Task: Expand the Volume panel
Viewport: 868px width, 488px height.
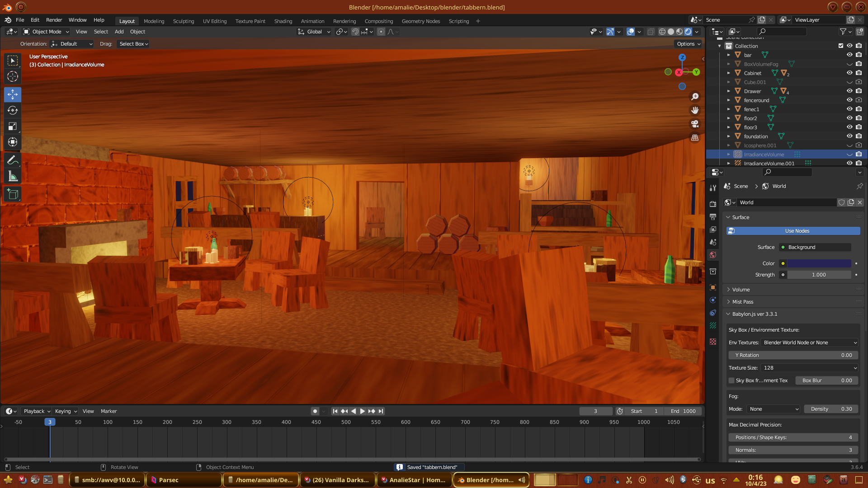Action: pos(741,290)
